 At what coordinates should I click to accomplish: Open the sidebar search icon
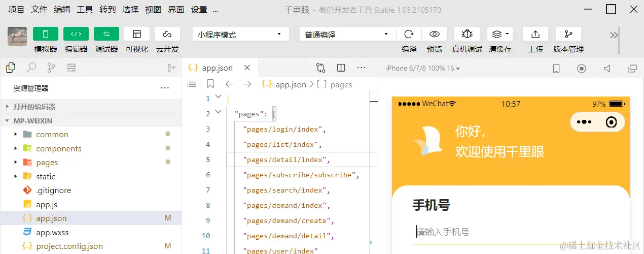(31, 68)
